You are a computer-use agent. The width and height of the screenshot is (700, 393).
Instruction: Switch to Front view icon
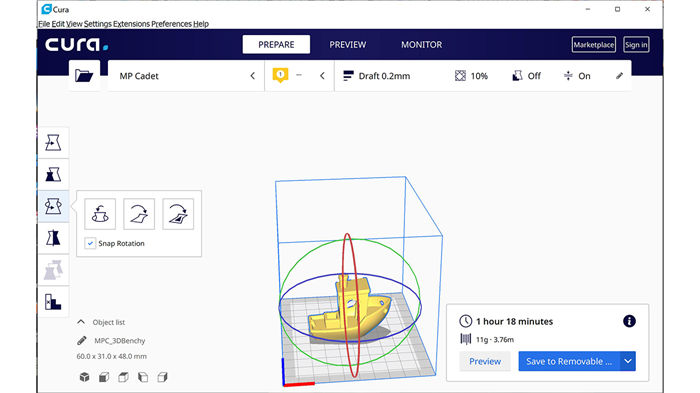tap(104, 377)
